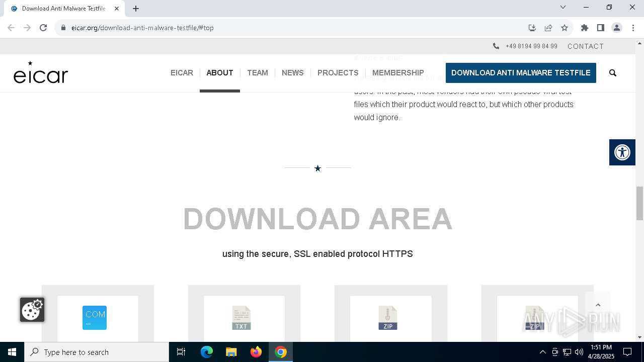
Task: View site information lock icon
Action: coord(63,28)
